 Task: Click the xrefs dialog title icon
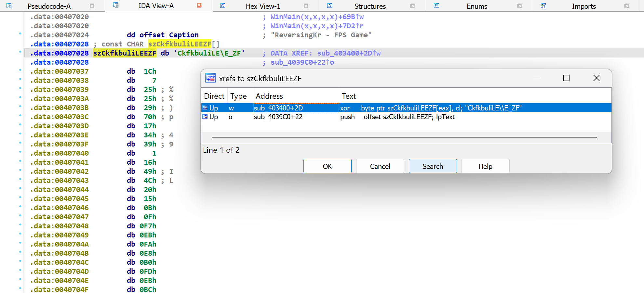[x=210, y=78]
